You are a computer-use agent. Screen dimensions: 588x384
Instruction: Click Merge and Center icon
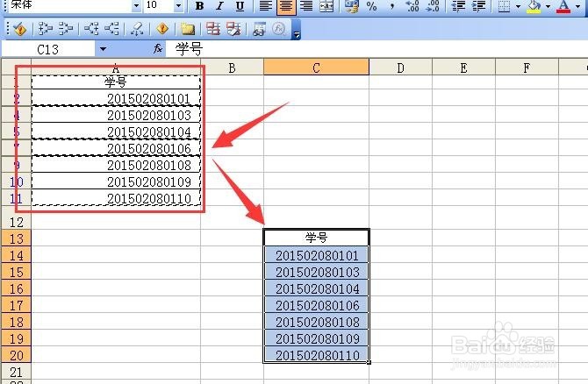coord(326,6)
